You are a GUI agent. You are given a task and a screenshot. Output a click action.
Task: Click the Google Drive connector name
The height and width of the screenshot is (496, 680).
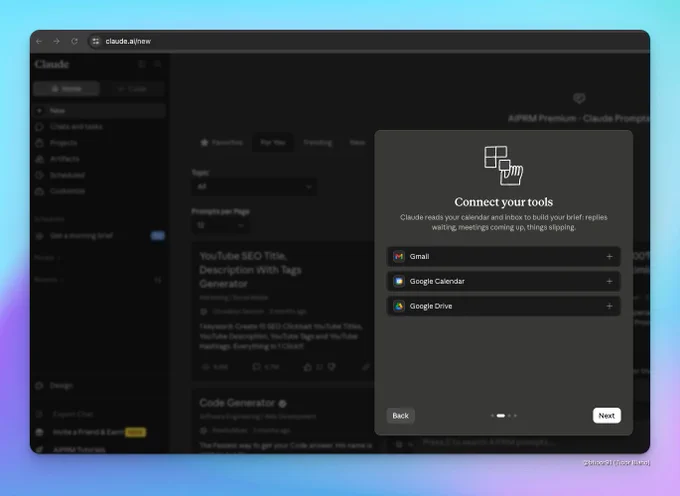coord(431,306)
